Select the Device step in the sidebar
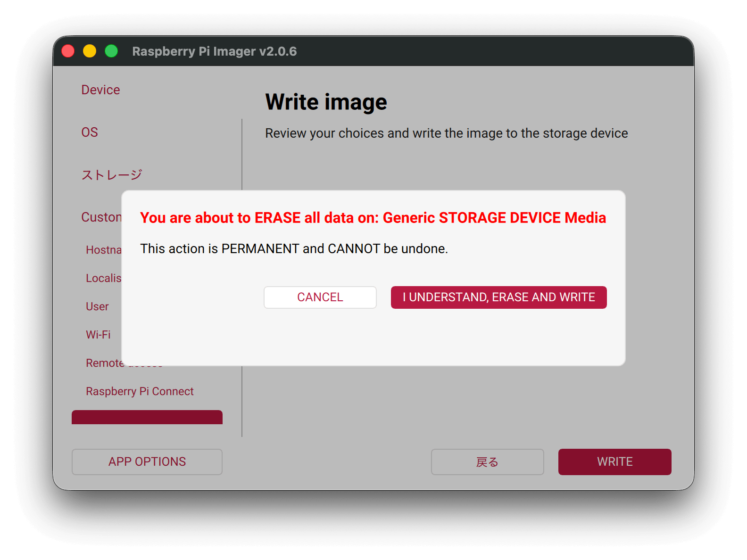Viewport: 747px width, 560px height. 100,90
